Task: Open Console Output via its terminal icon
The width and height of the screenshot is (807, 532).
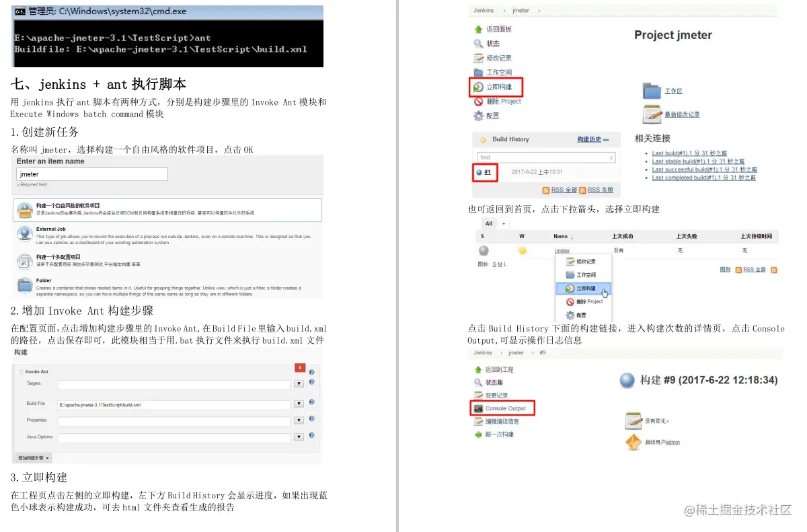Action: (479, 408)
